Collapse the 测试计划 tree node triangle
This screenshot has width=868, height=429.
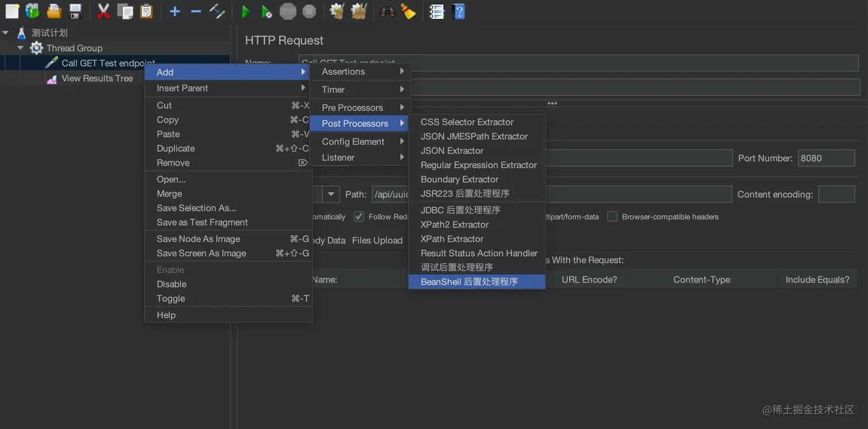[6, 33]
